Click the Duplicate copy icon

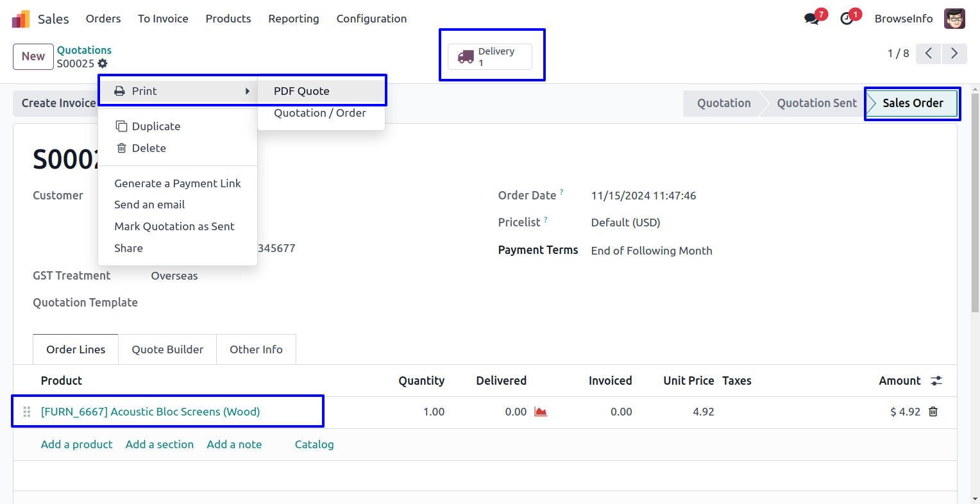tap(121, 126)
